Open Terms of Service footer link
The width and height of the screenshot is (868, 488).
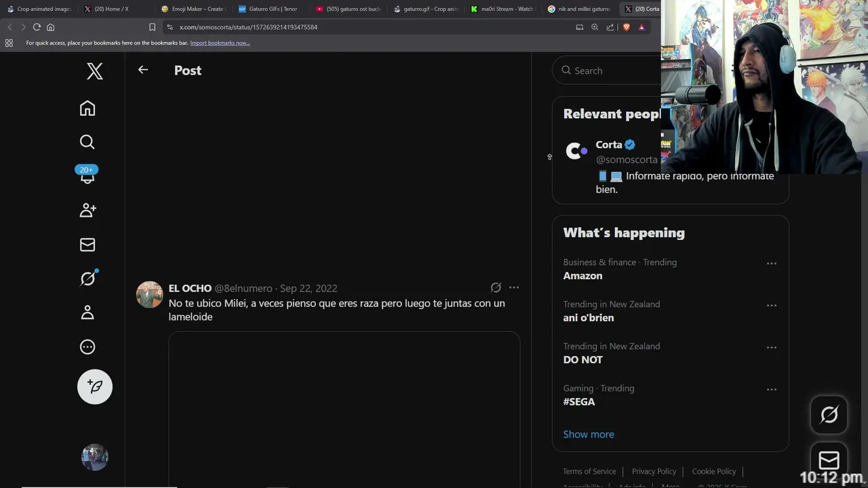tap(589, 471)
